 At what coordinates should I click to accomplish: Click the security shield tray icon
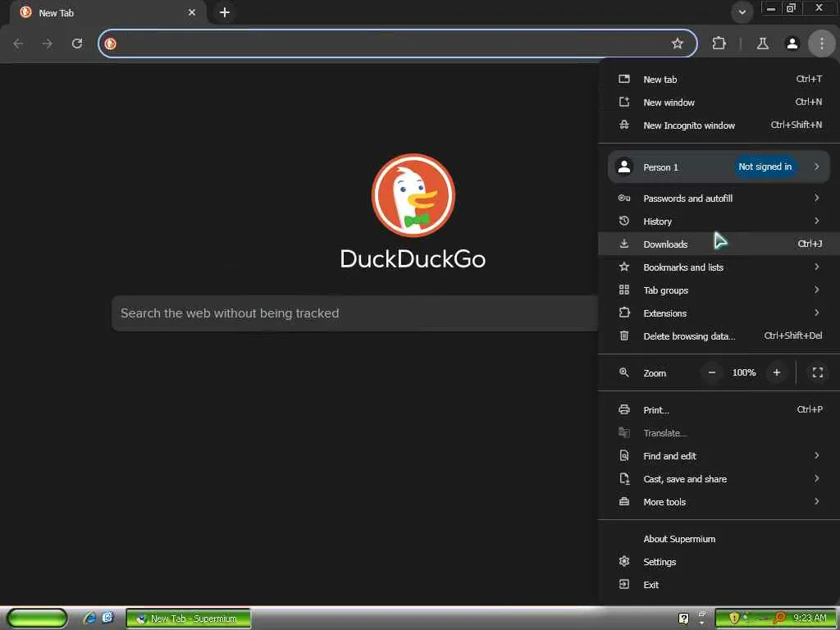[734, 619]
